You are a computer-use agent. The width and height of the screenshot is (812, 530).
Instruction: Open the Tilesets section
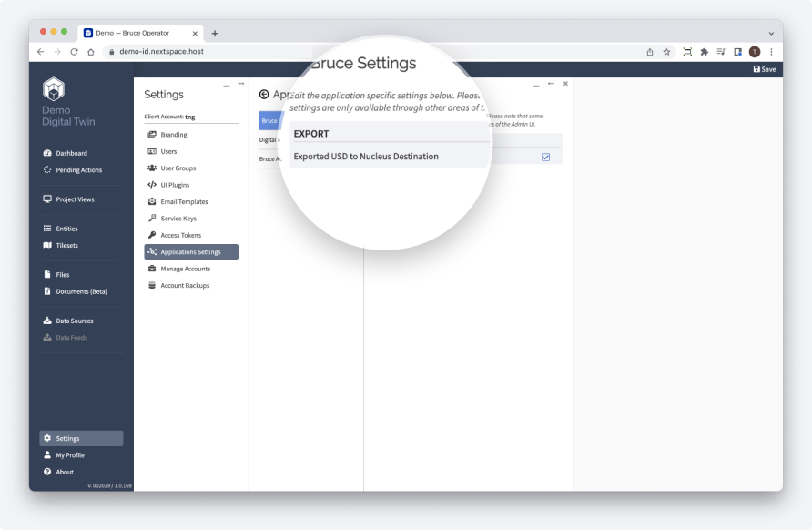point(66,246)
